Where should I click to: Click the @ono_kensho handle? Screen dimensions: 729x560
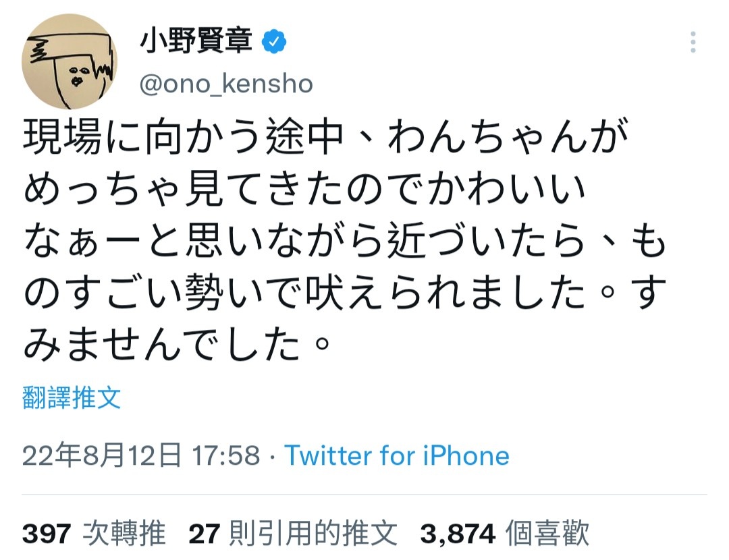(x=226, y=84)
